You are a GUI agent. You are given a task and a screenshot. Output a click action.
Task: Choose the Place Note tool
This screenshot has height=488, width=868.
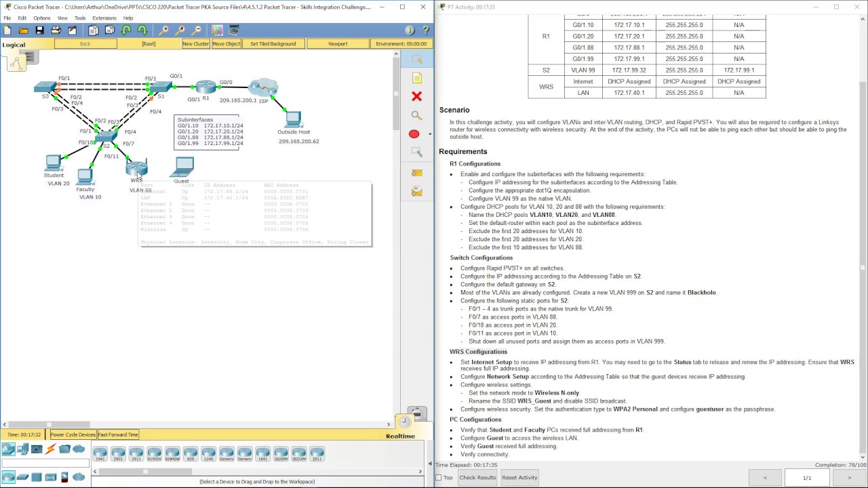click(x=416, y=78)
